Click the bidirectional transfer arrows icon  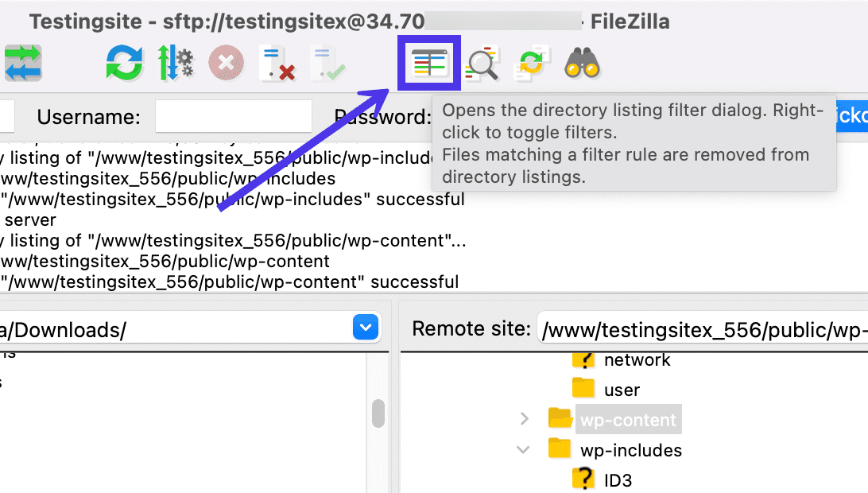click(x=22, y=62)
